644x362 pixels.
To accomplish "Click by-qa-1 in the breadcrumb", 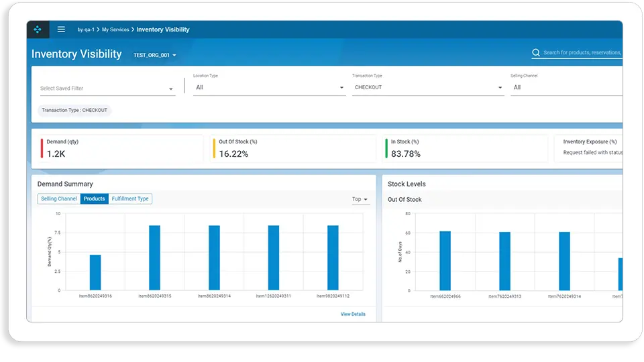I will 87,29.
